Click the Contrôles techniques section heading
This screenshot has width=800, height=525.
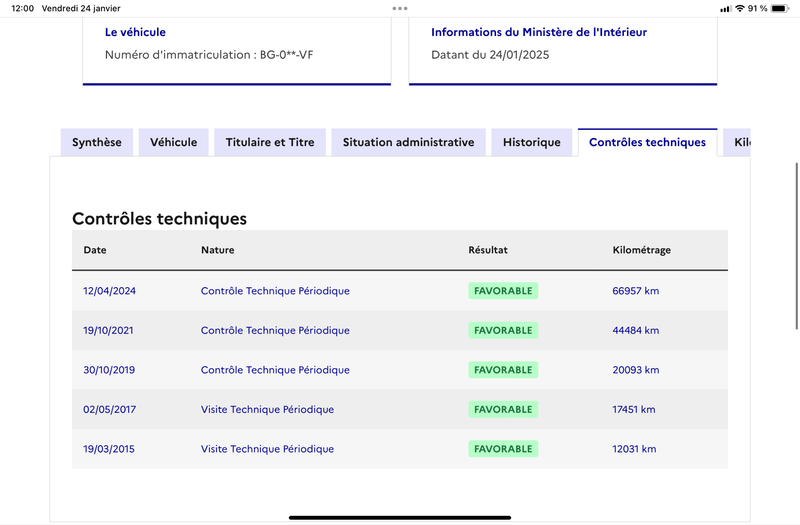159,218
